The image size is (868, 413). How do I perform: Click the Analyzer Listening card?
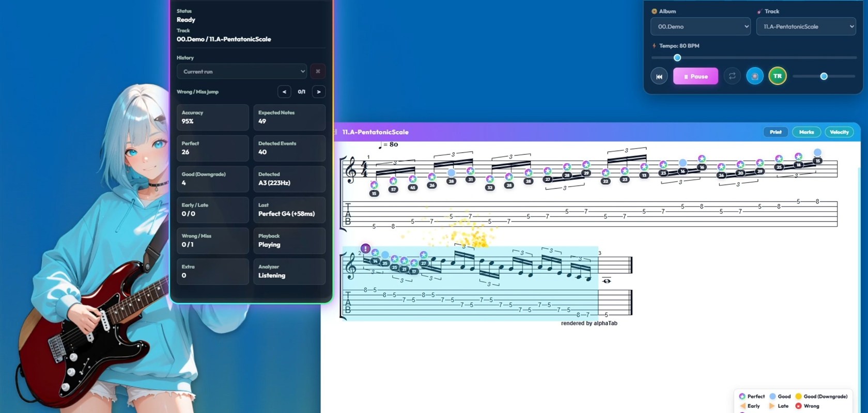pos(289,272)
